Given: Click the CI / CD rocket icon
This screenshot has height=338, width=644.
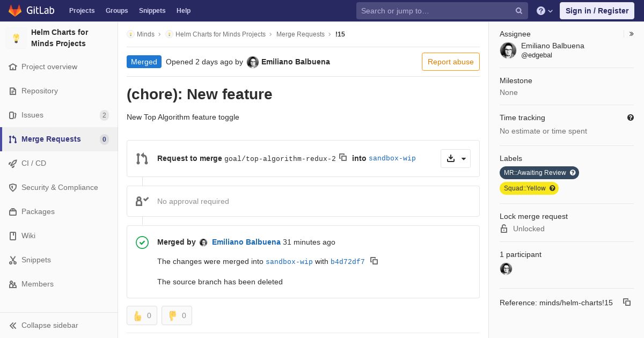Looking at the screenshot, I should tap(13, 164).
